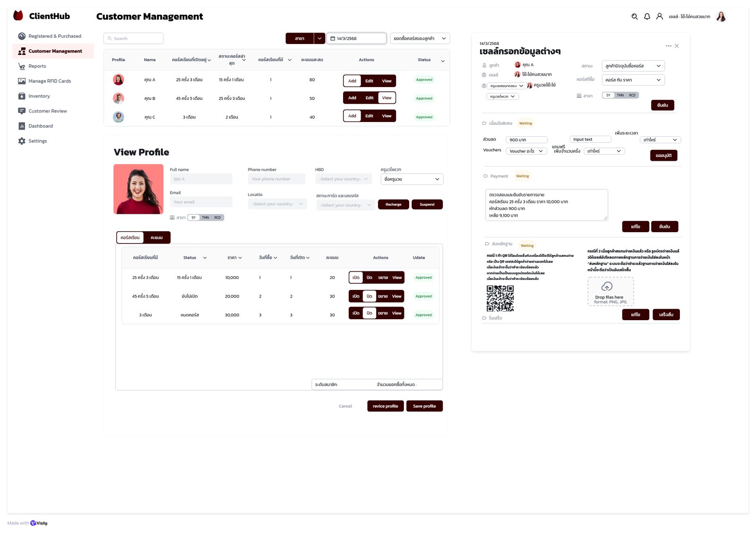Open the คอร์ส กับ ราคา dropdown

point(633,80)
